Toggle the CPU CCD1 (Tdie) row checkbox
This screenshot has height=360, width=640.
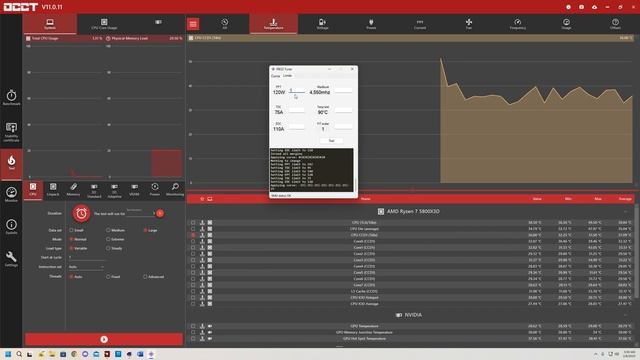pyautogui.click(x=193, y=235)
